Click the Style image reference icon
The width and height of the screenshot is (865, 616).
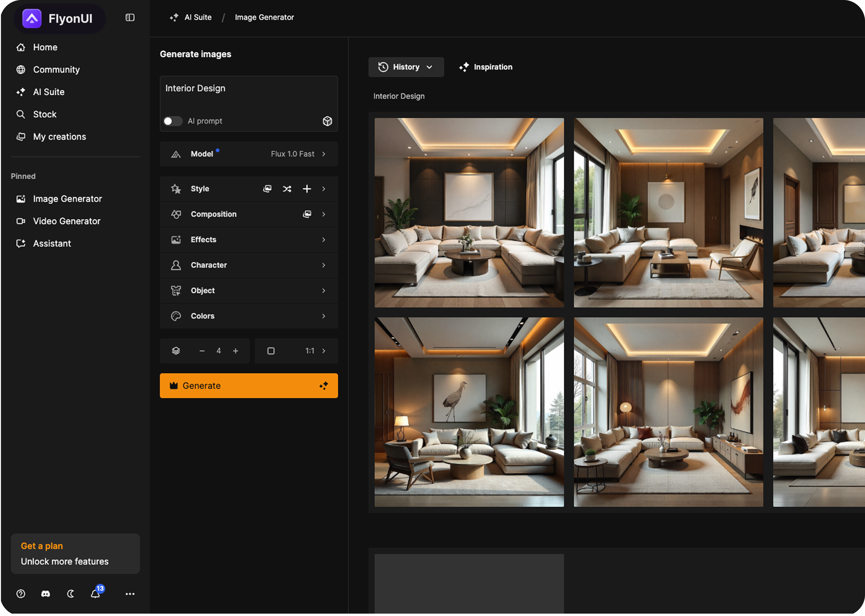267,189
